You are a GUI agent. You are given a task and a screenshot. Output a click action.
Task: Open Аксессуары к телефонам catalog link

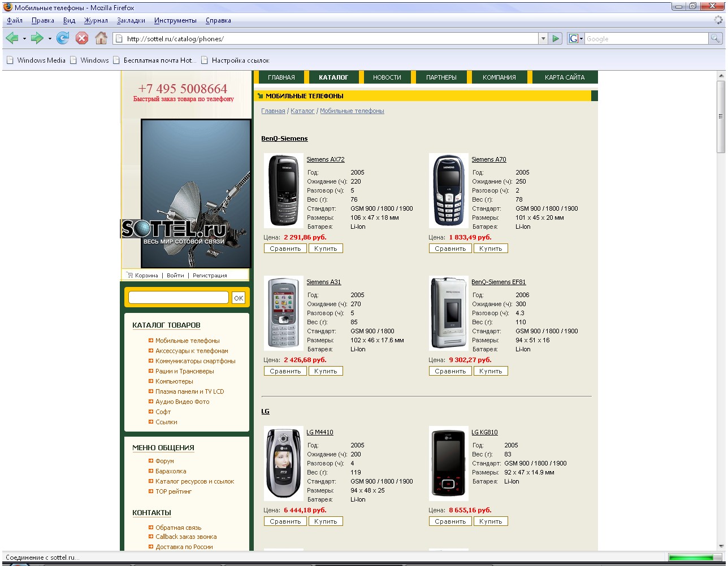coord(192,351)
